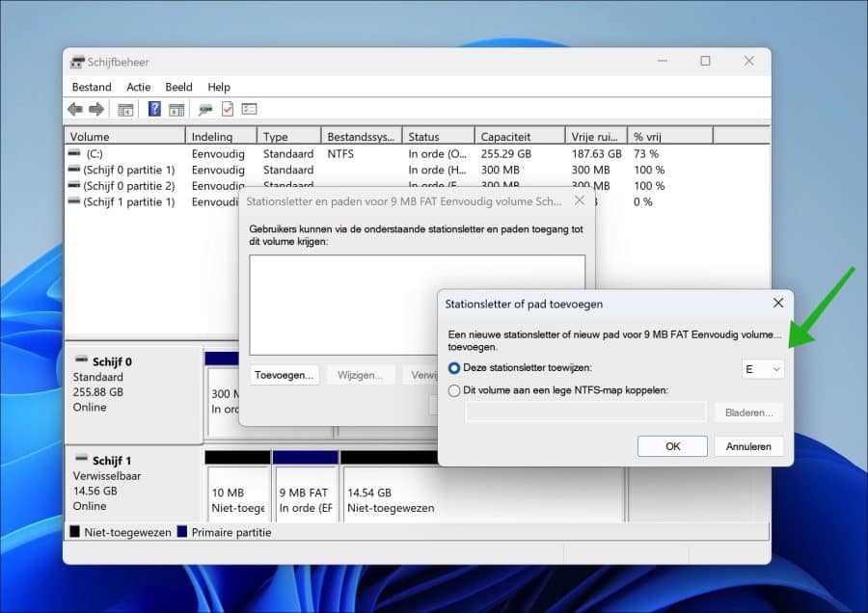Click the show/hide action pane icon
The height and width of the screenshot is (613, 868).
pyautogui.click(x=176, y=110)
